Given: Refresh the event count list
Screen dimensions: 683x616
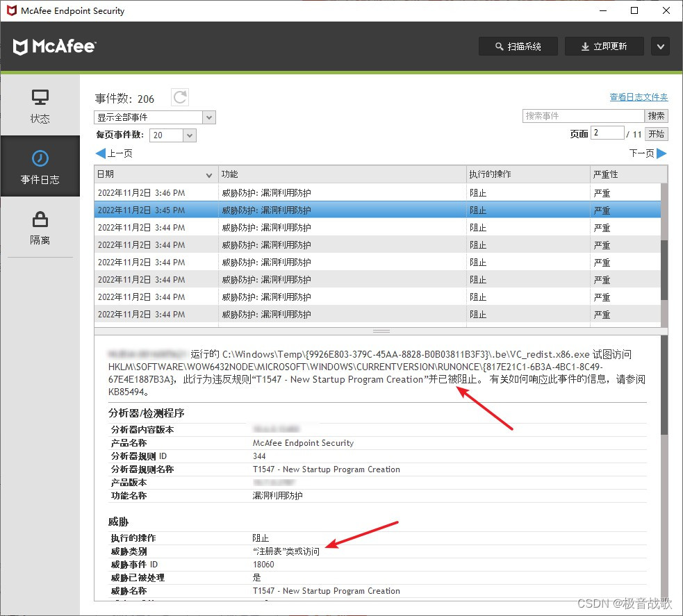Looking at the screenshot, I should tap(179, 98).
